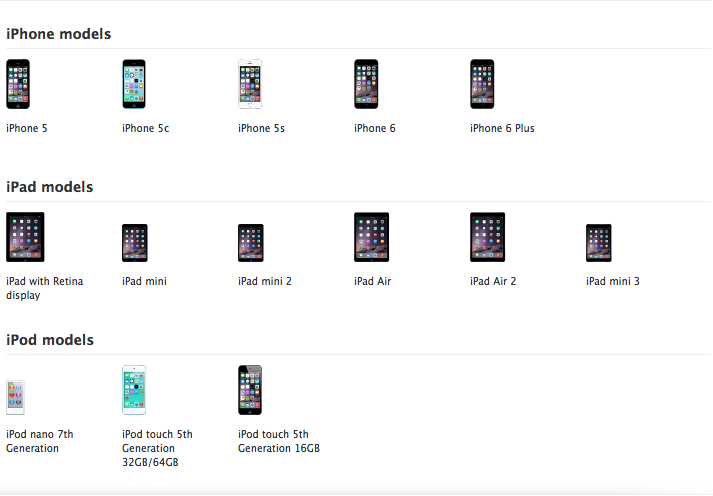Viewport: 713px width, 496px height.
Task: Select the iPad Air device image
Action: click(x=372, y=237)
